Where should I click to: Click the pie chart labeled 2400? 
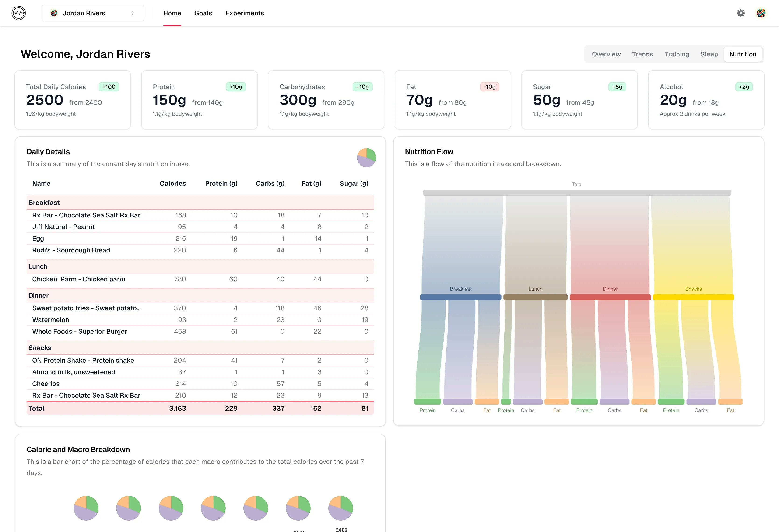(x=340, y=508)
